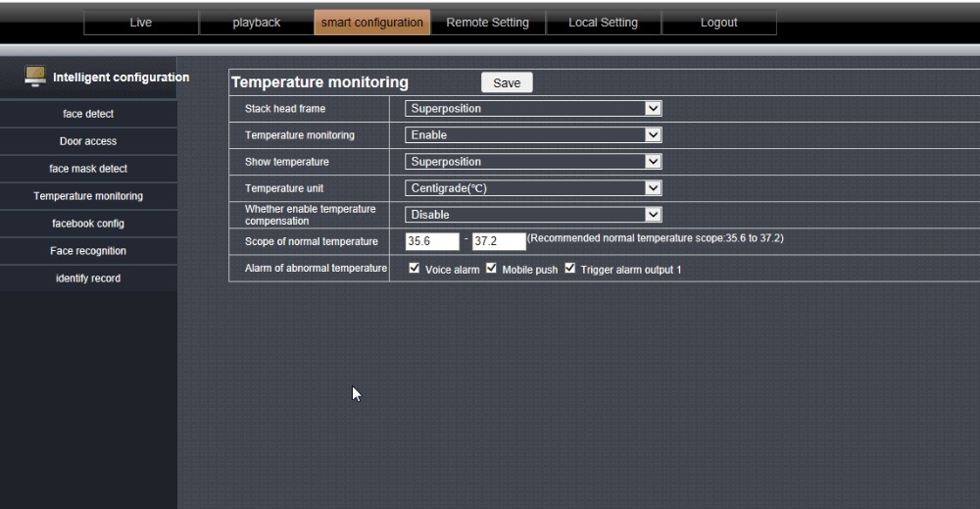Select face detect in sidebar
This screenshot has height=509, width=980.
tap(88, 114)
